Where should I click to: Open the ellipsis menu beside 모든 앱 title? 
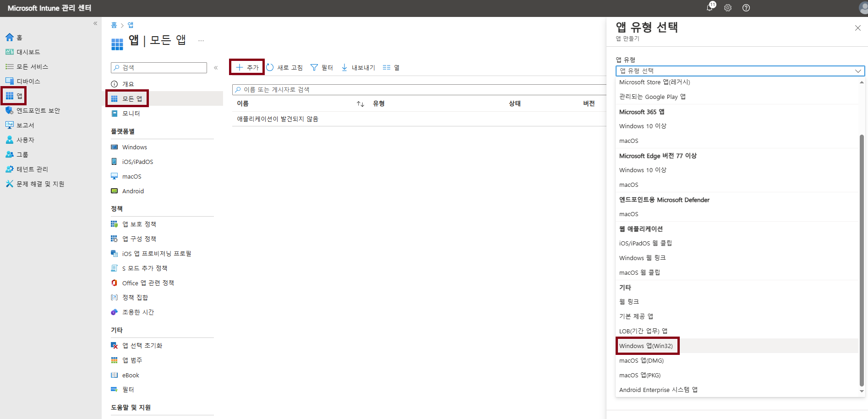[x=201, y=40]
